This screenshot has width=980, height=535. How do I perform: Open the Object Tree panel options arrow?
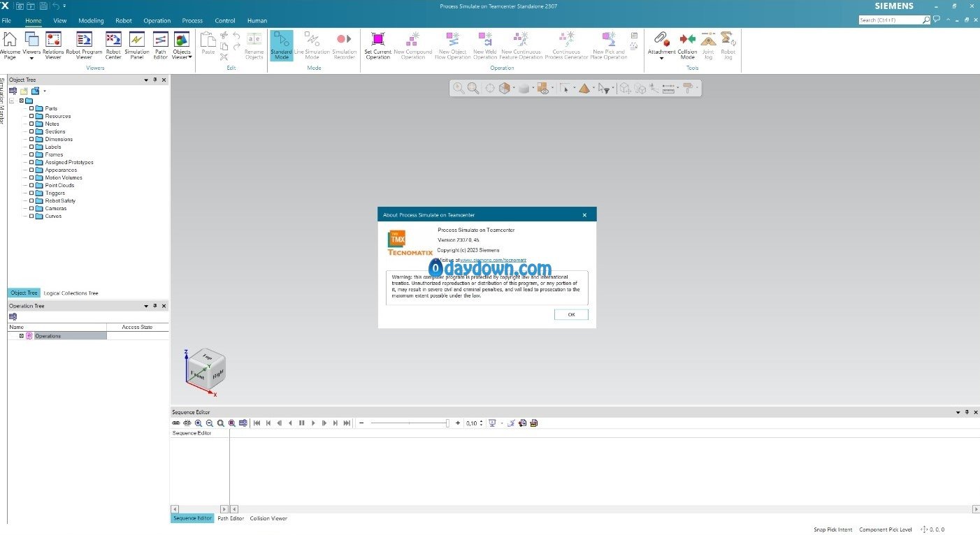(x=146, y=80)
